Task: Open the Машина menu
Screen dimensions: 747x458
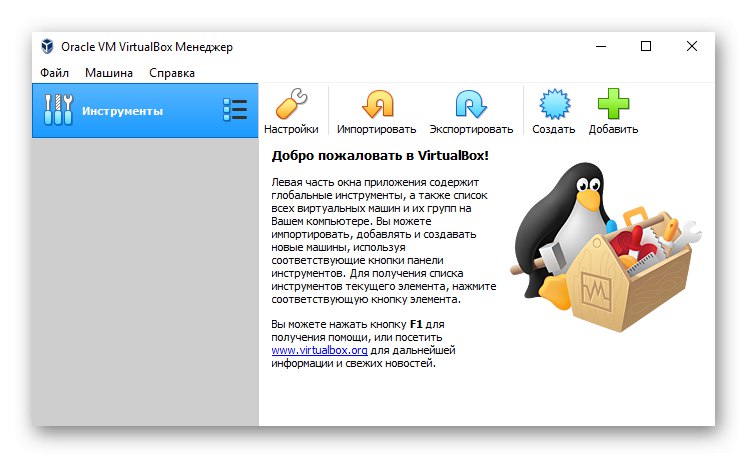Action: 109,73
